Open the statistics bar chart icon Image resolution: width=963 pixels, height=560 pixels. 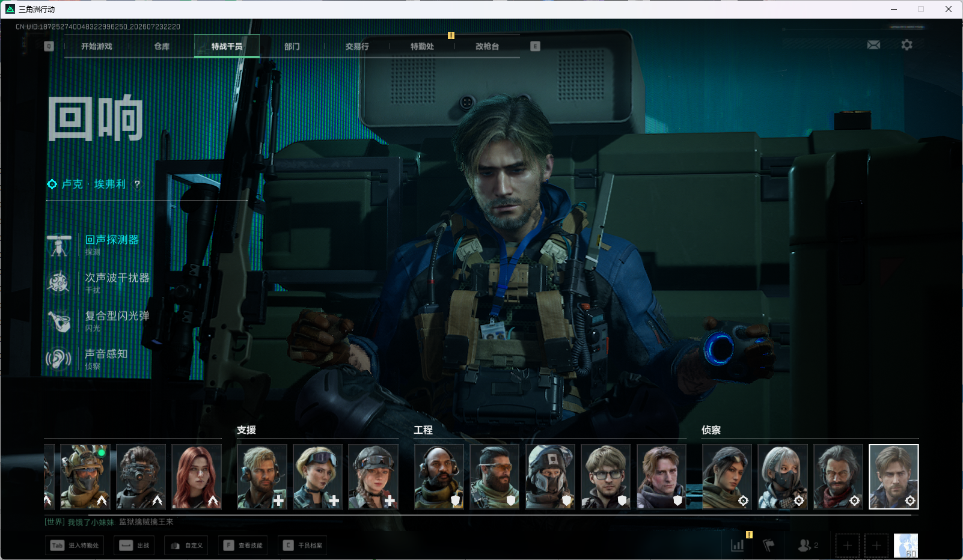point(738,546)
